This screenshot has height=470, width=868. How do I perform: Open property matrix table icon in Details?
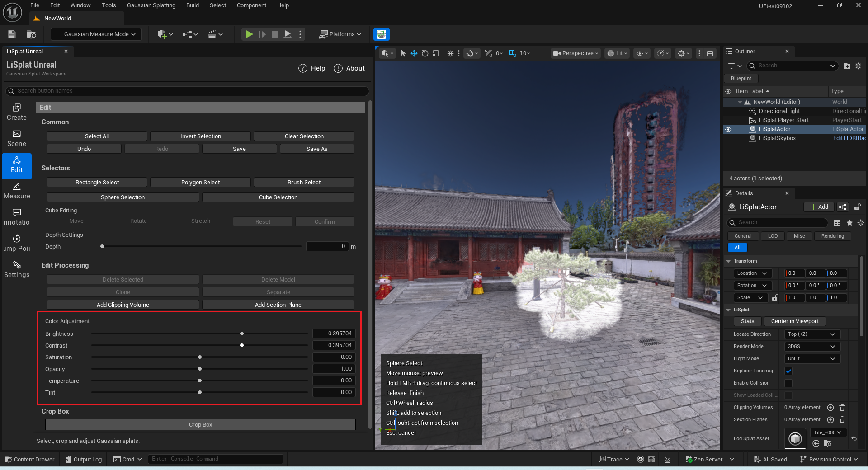tap(837, 223)
